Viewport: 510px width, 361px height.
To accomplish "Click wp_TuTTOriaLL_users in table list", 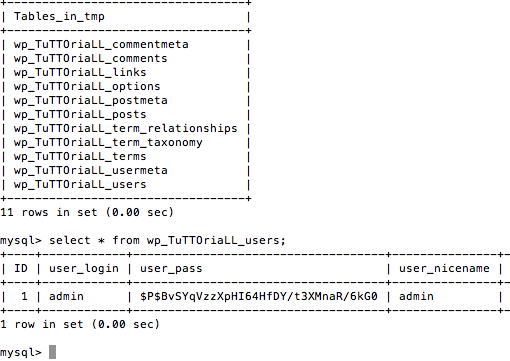I will pos(80,185).
